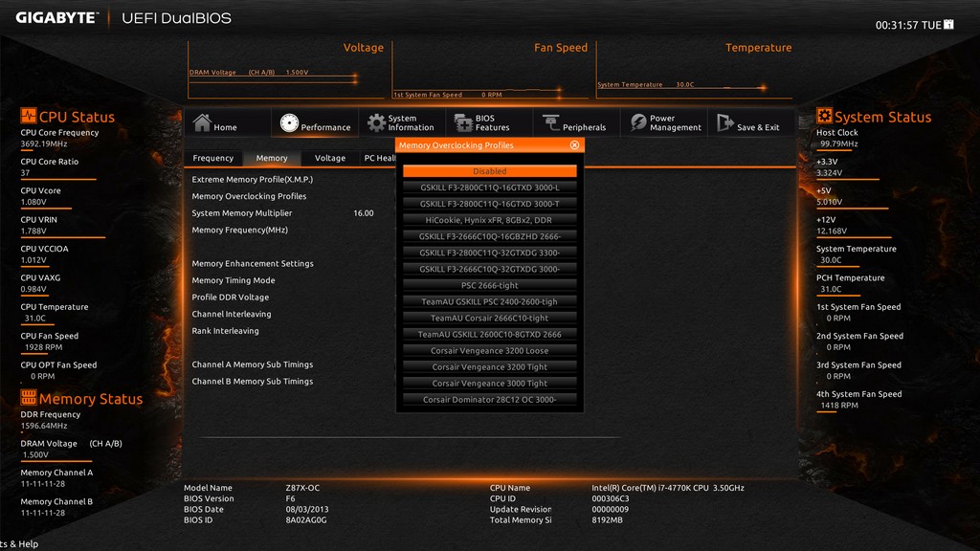Switch to the Memory tab
The height and width of the screenshot is (551, 980).
coord(271,158)
